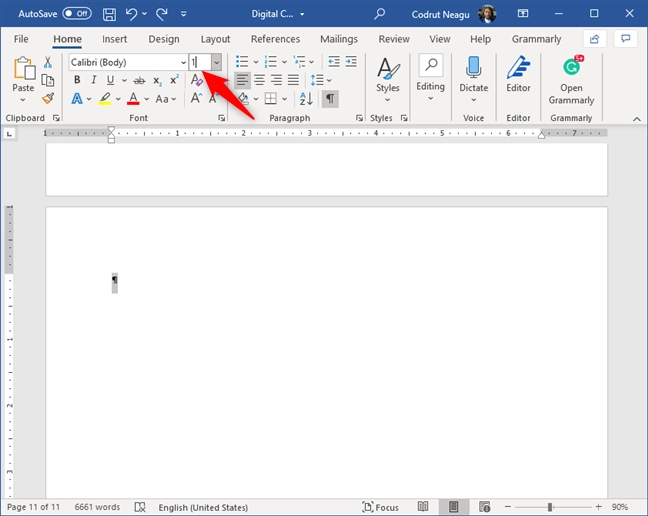This screenshot has height=516, width=648.
Task: Click Page 11 of 11 status
Action: coord(33,507)
